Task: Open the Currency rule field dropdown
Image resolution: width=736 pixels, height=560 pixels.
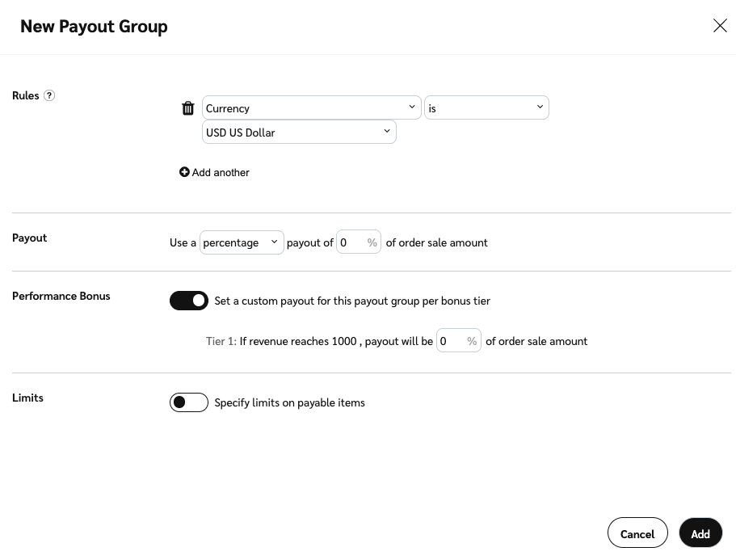Action: [311, 107]
